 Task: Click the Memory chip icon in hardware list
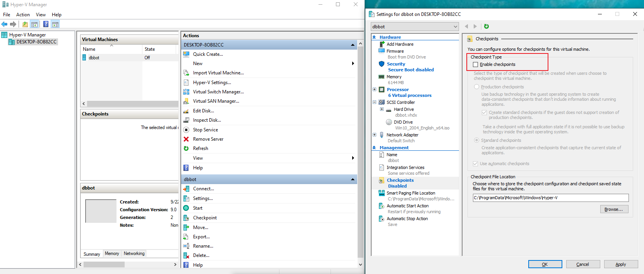tap(382, 77)
